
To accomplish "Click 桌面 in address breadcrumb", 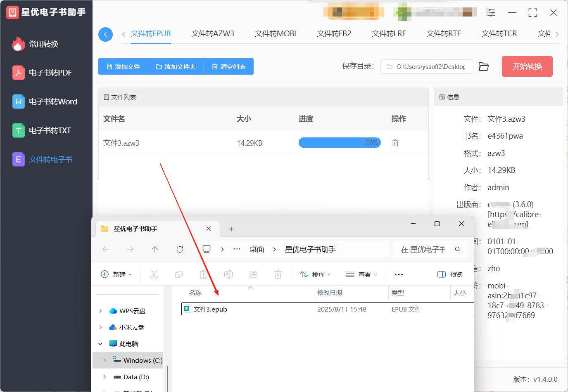I will pos(257,249).
